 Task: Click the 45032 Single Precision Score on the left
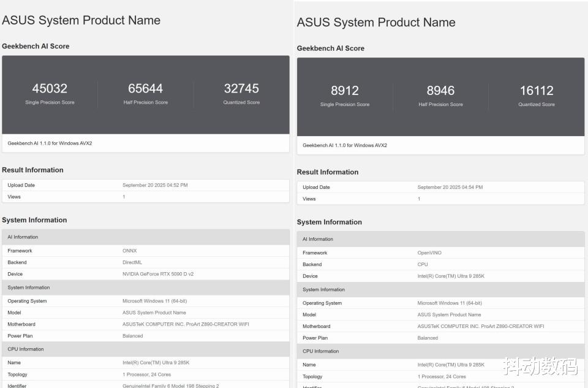point(50,89)
